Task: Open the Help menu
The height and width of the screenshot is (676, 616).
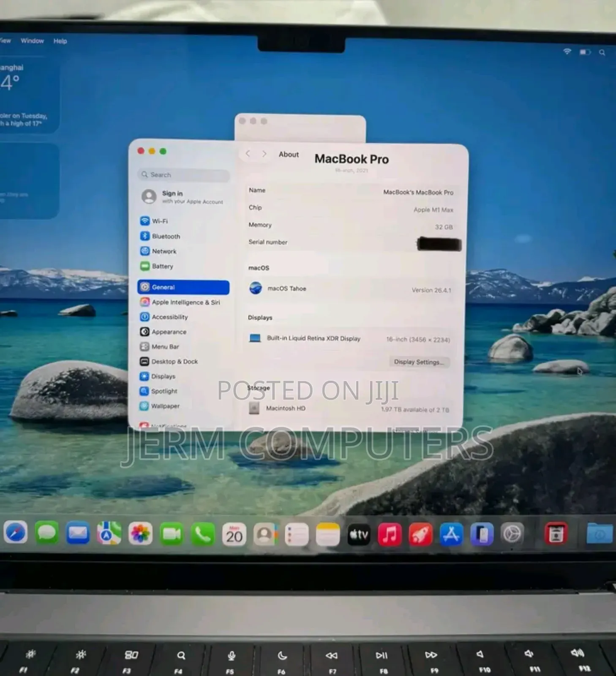Action: click(60, 41)
